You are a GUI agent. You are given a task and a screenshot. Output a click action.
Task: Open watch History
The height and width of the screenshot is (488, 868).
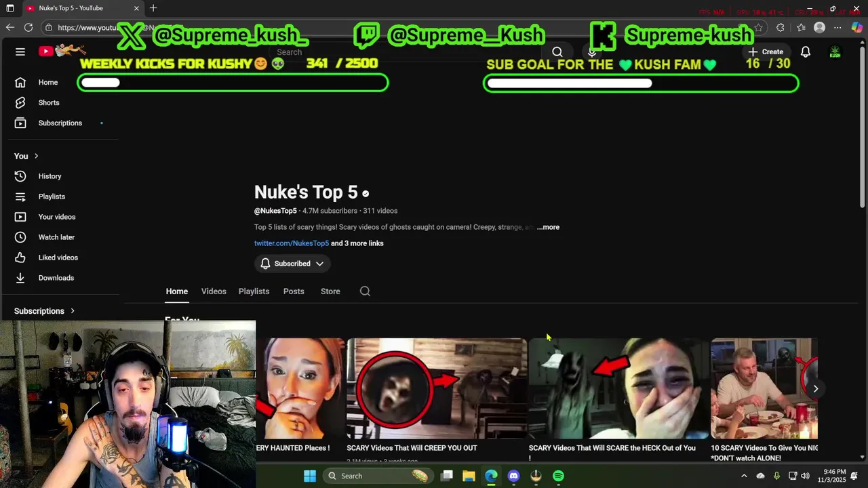click(x=50, y=176)
